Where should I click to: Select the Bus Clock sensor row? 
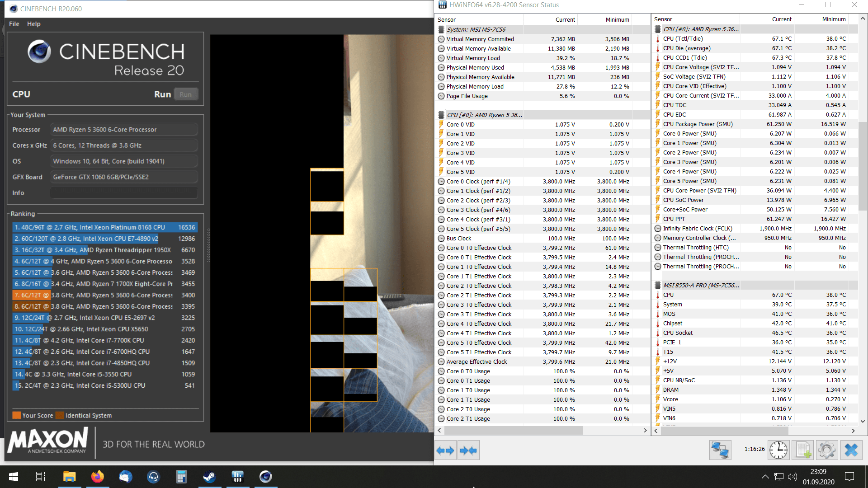[542, 239]
